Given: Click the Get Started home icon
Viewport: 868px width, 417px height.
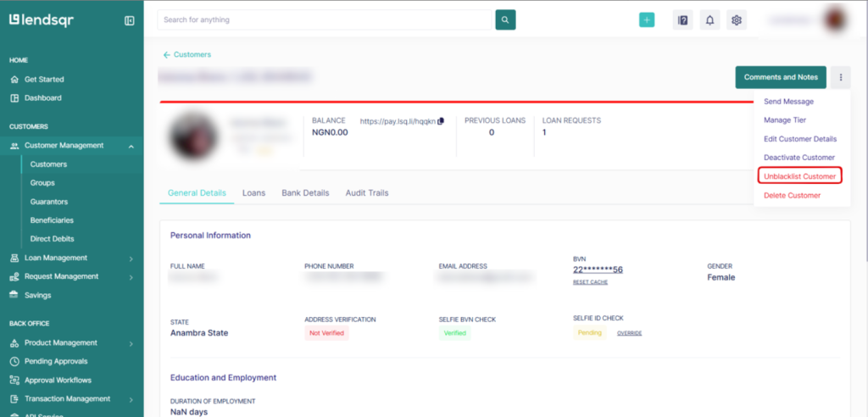Looking at the screenshot, I should [15, 79].
